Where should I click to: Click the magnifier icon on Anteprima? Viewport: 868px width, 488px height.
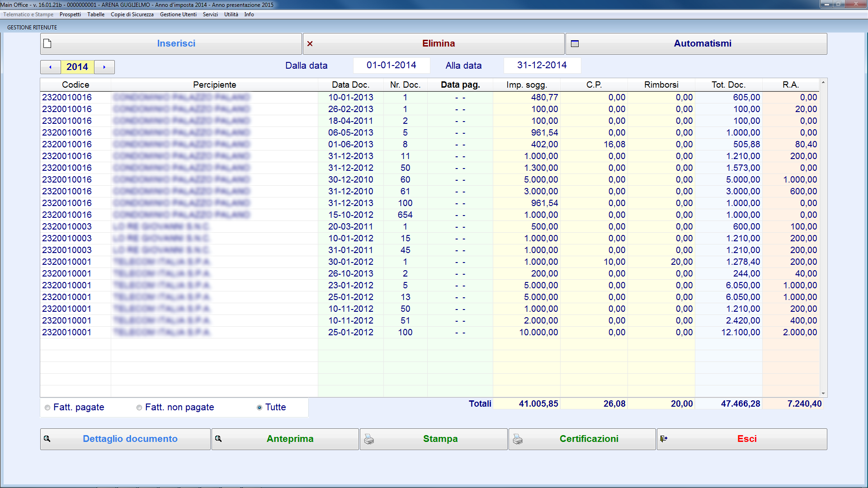point(218,439)
